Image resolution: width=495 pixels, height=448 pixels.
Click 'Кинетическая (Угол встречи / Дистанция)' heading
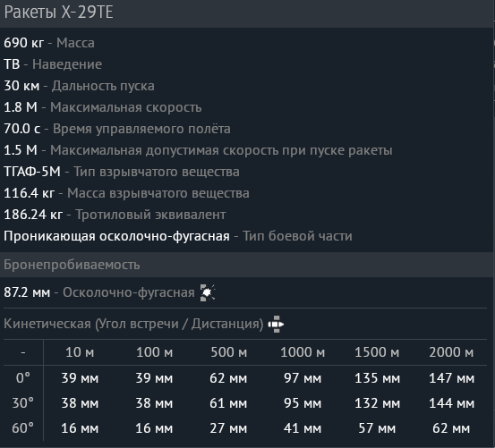coord(133,324)
